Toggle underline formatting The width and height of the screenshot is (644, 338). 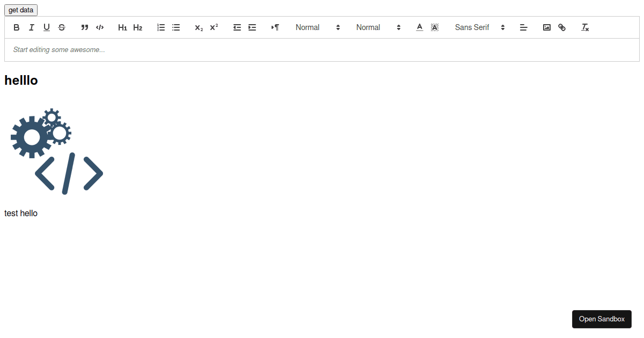pyautogui.click(x=46, y=27)
